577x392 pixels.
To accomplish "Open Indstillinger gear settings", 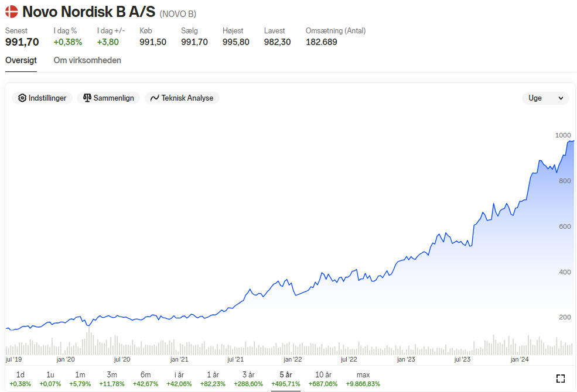I will pos(42,98).
